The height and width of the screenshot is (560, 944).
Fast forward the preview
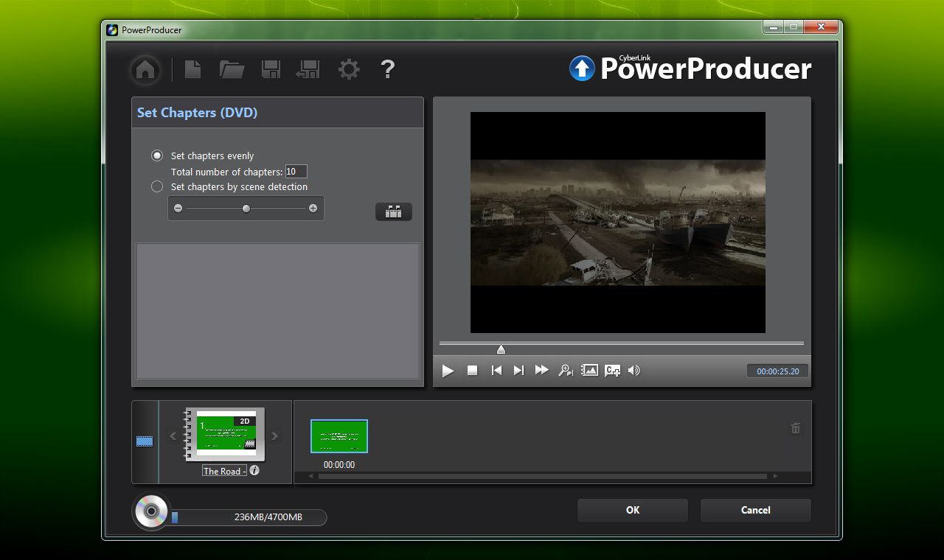[542, 370]
